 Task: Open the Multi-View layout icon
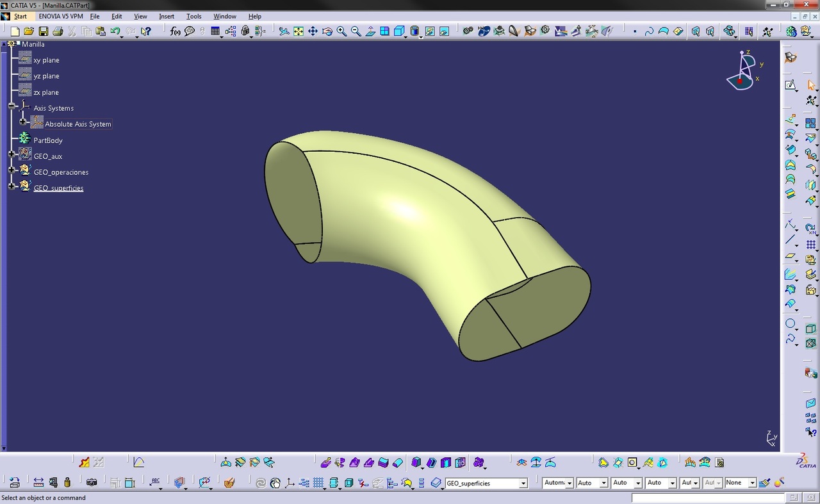pyautogui.click(x=384, y=31)
